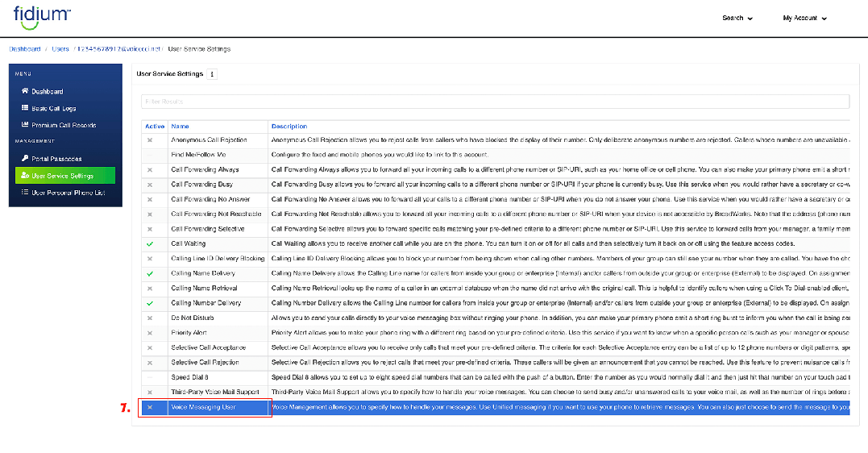Open Call Forwarding Always service

point(205,170)
